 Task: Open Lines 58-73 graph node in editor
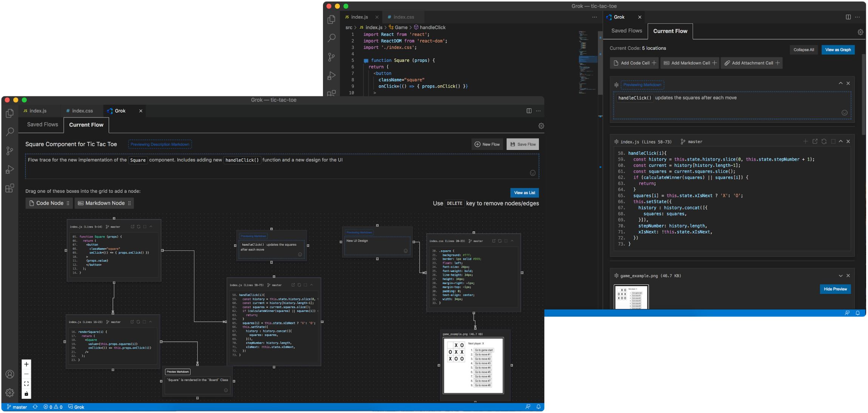[293, 285]
